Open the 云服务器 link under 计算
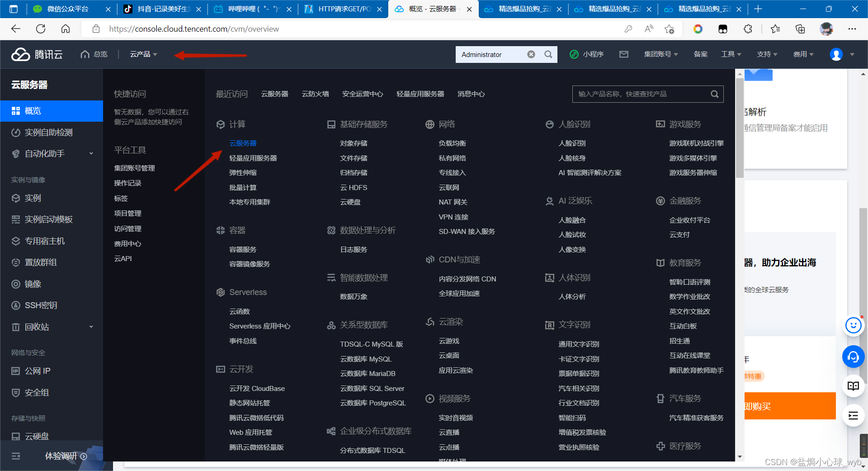The width and height of the screenshot is (868, 471). (243, 143)
